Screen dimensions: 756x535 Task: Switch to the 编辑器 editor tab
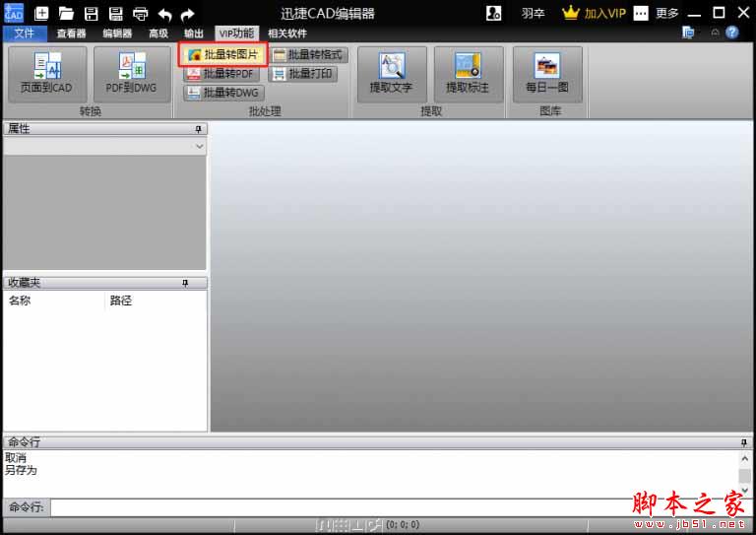click(x=117, y=33)
